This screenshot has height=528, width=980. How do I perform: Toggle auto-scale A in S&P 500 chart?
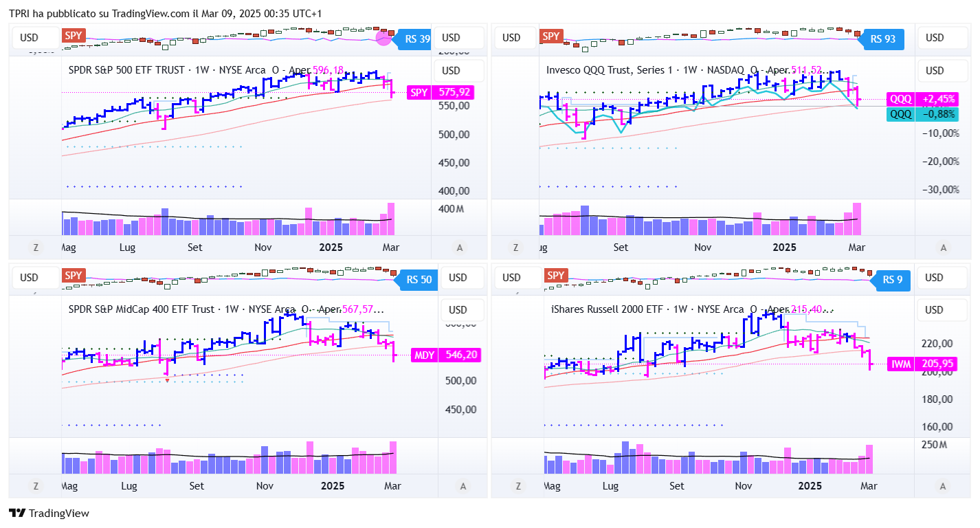tap(460, 247)
